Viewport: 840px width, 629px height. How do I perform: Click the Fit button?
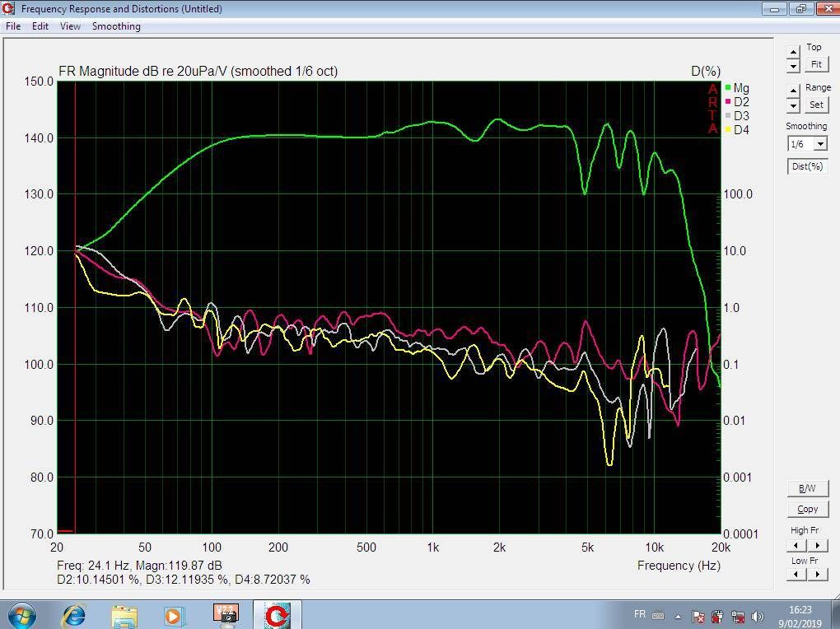pyautogui.click(x=816, y=64)
